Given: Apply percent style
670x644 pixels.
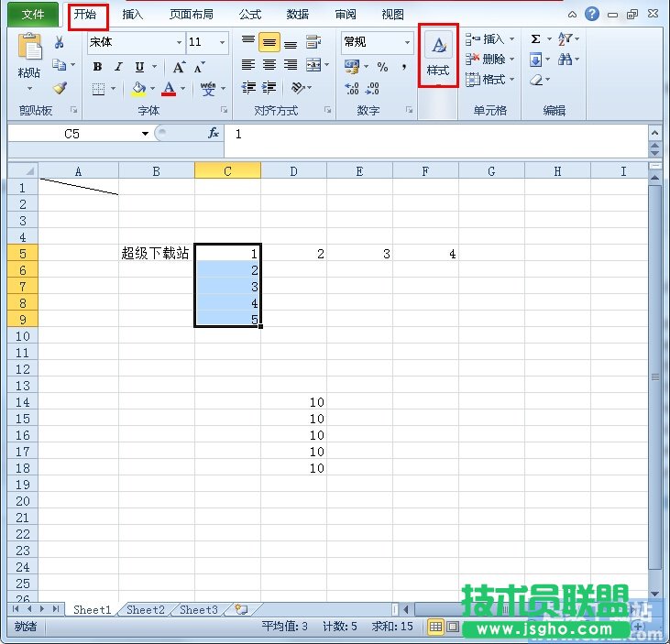Looking at the screenshot, I should coord(382,67).
